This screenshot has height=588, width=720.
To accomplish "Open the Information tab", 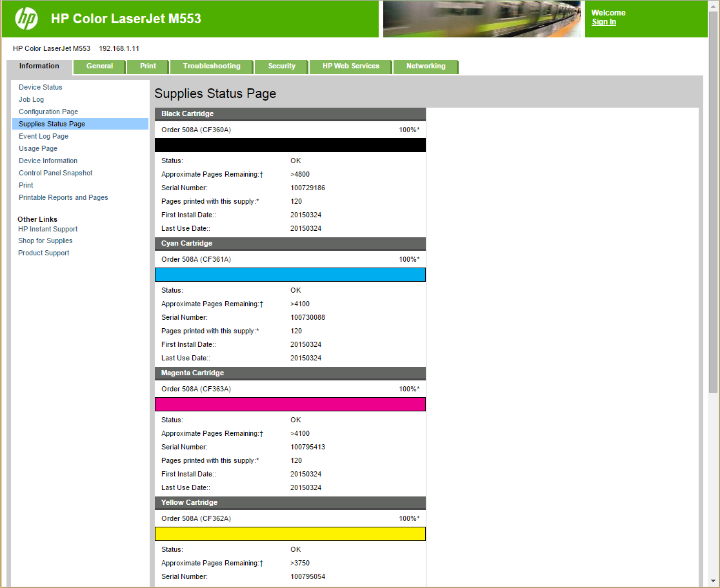I will 39,66.
